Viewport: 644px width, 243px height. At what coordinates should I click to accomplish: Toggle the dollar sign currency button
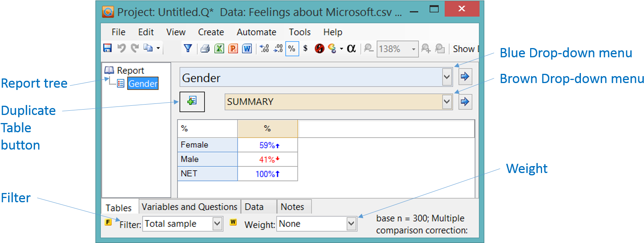click(305, 48)
